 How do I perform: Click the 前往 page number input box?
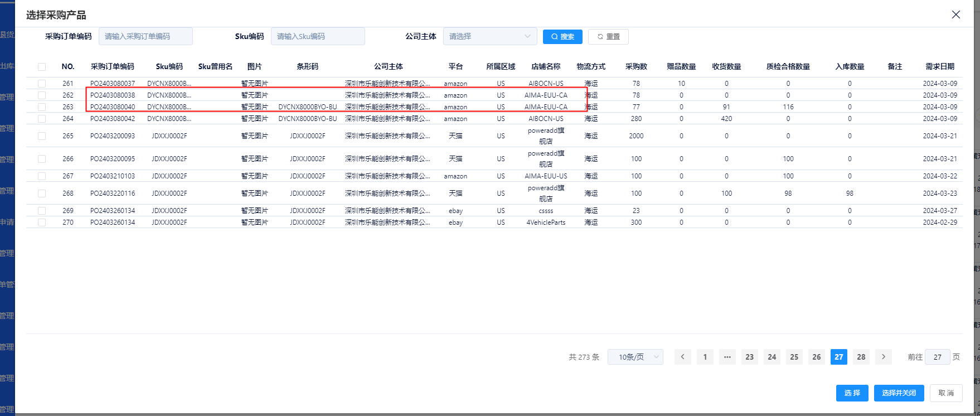(937, 357)
